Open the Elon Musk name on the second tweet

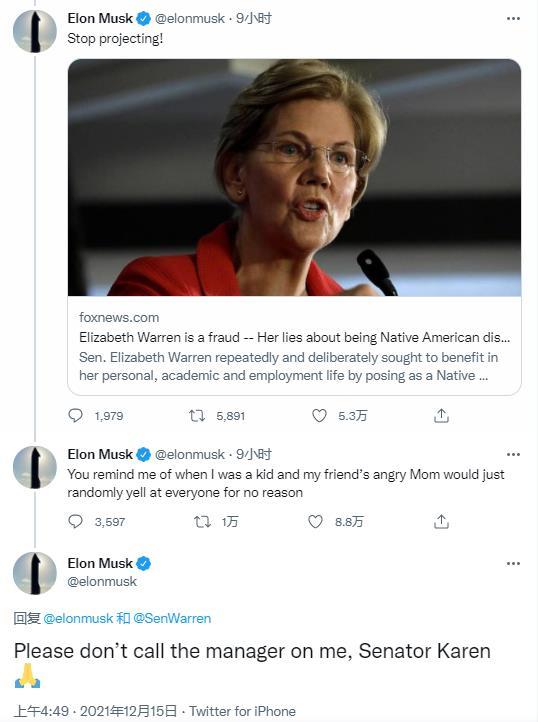(x=100, y=454)
